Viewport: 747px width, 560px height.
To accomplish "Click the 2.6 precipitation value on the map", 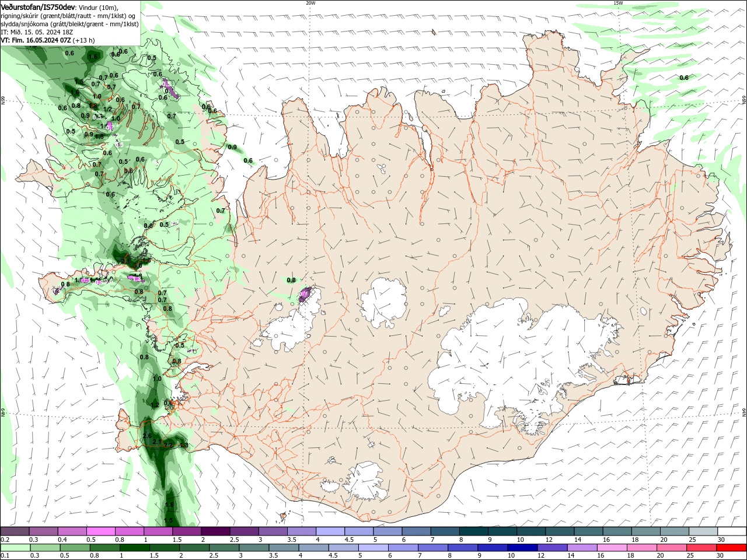I will coord(147,436).
